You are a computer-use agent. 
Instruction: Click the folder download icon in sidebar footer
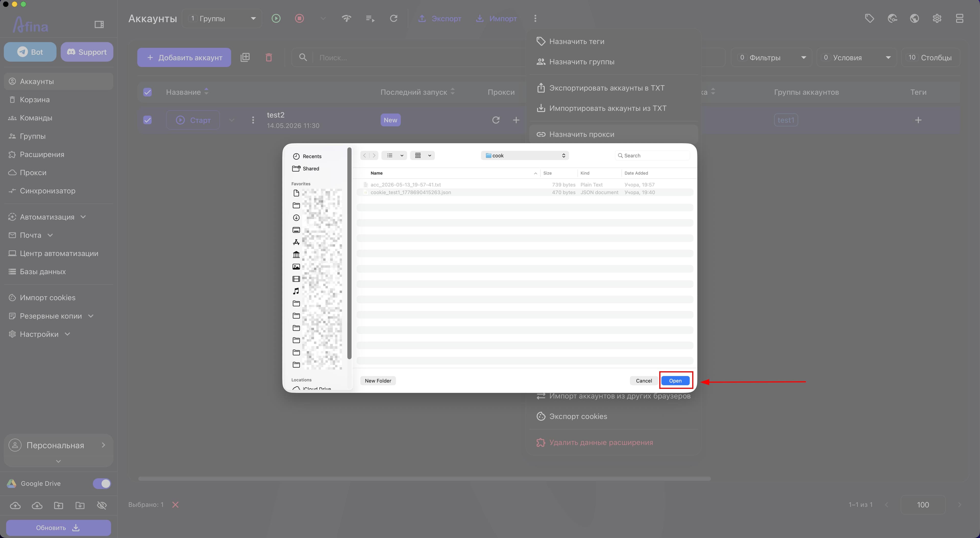[80, 505]
